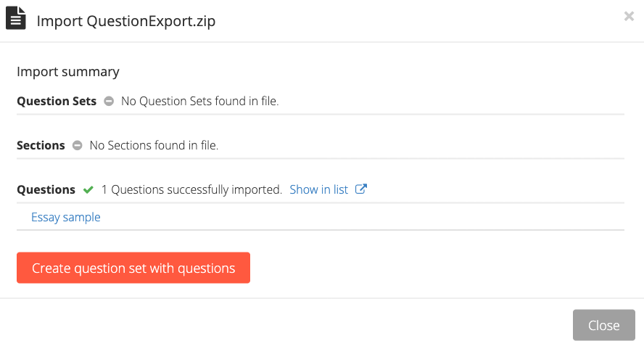Click the Essay sample list row

click(321, 217)
